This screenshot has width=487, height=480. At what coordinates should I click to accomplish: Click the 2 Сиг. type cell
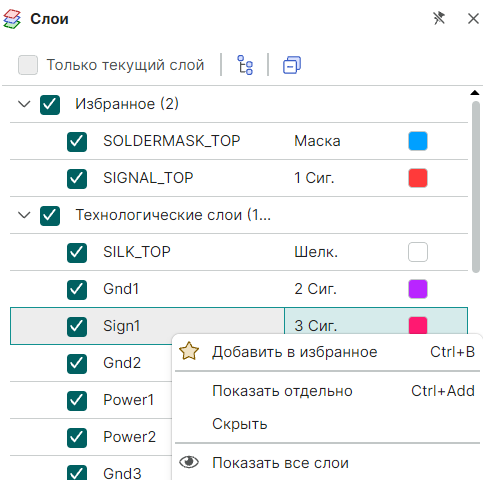(315, 289)
